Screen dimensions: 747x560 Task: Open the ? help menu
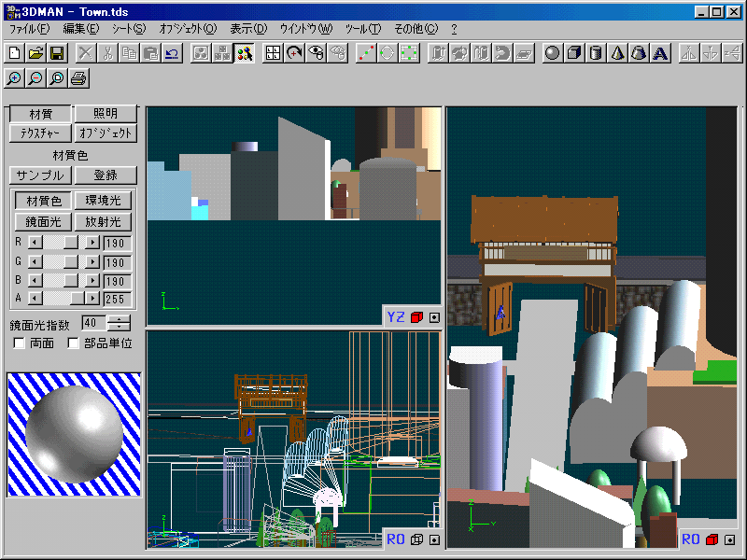tap(454, 29)
